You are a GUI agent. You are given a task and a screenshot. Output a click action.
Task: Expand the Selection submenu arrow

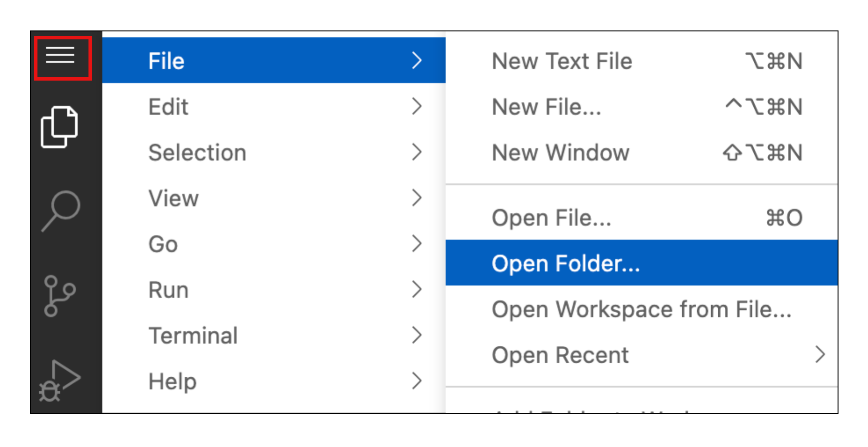click(x=417, y=152)
